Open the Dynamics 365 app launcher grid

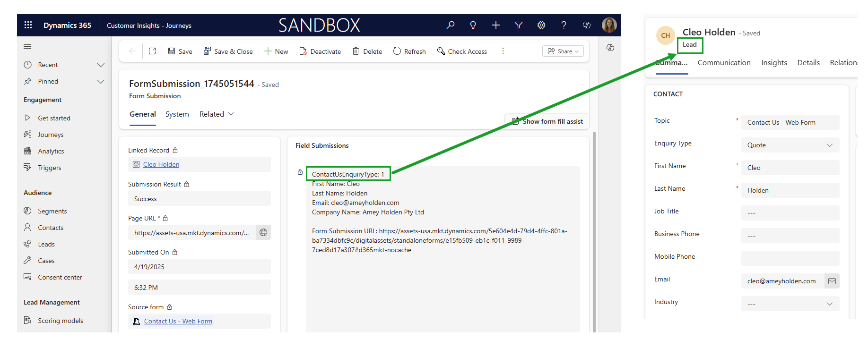[28, 25]
